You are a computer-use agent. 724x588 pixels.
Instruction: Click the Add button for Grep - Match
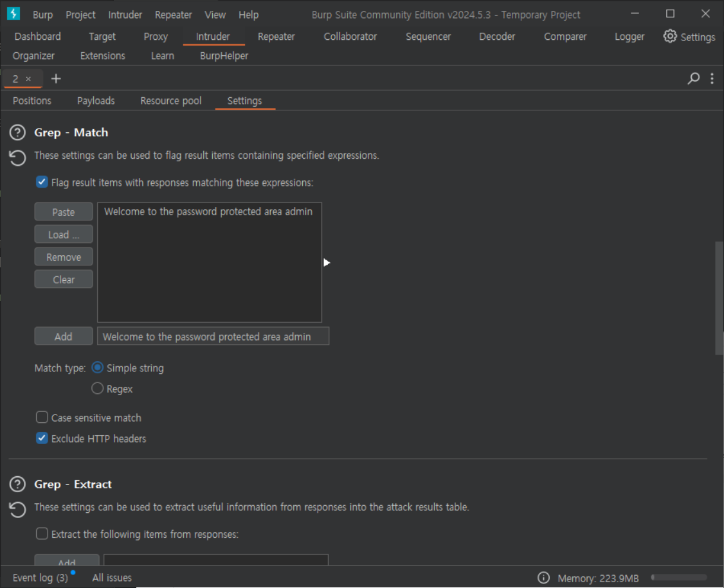click(64, 337)
